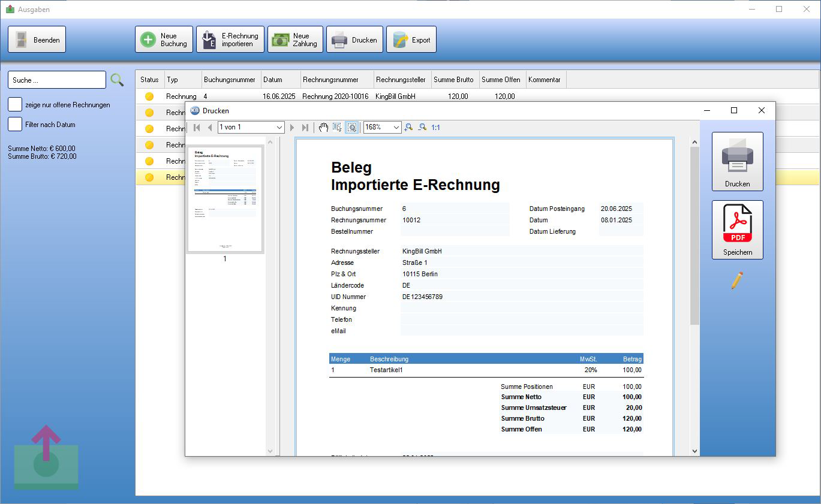The height and width of the screenshot is (504, 821).
Task: Sort by the Status column header
Action: tap(150, 80)
